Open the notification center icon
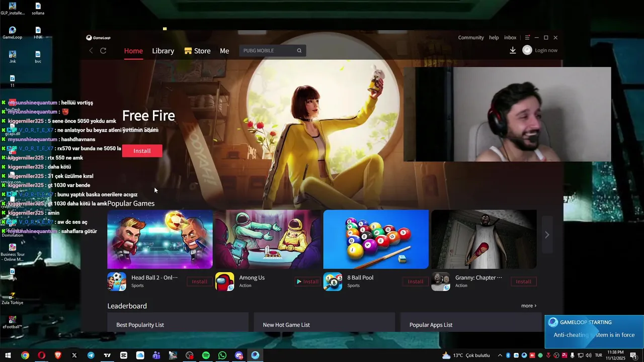Image resolution: width=644 pixels, height=362 pixels. (x=633, y=355)
